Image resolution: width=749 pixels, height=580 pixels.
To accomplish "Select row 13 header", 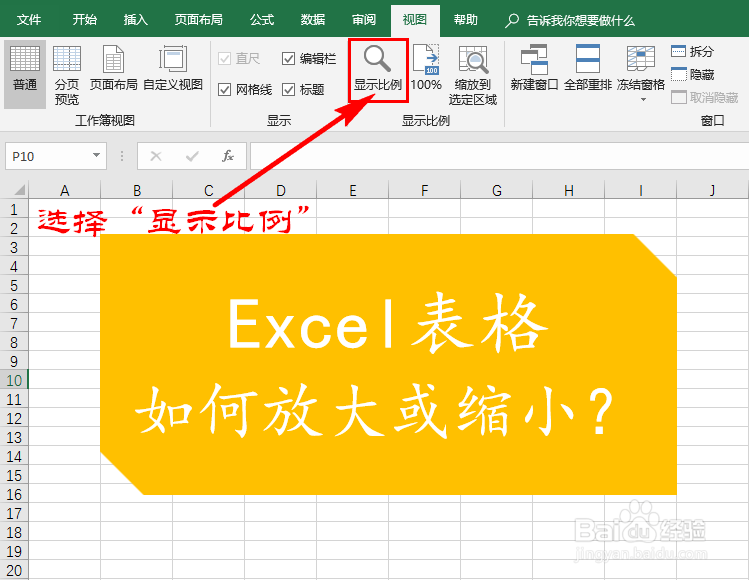I will point(14,437).
